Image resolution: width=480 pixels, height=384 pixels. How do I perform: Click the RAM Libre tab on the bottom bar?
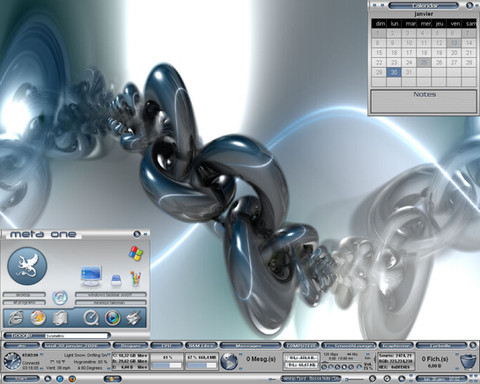(201, 346)
